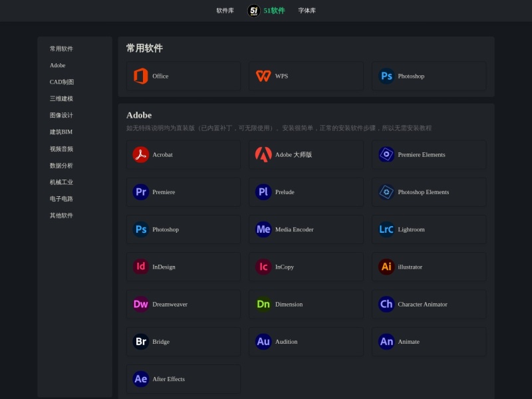Viewport: 532px width, 399px height.
Task: Select 常用软件 in the sidebar
Action: pyautogui.click(x=61, y=49)
